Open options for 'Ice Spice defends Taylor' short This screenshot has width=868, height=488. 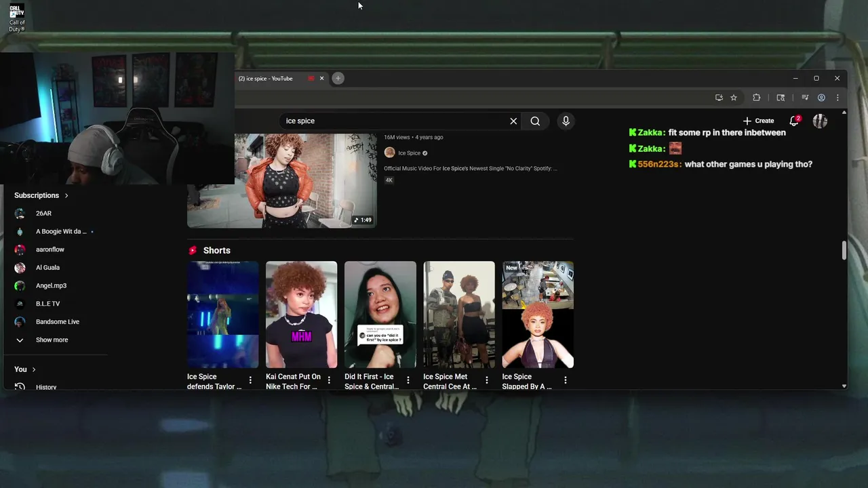click(x=250, y=380)
